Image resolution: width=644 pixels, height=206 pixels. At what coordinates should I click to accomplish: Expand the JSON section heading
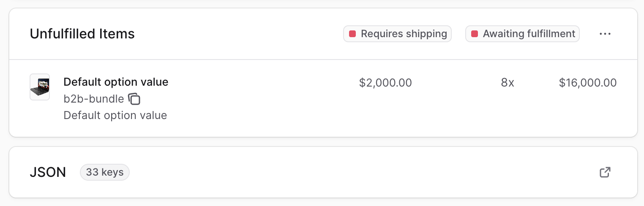tap(48, 172)
